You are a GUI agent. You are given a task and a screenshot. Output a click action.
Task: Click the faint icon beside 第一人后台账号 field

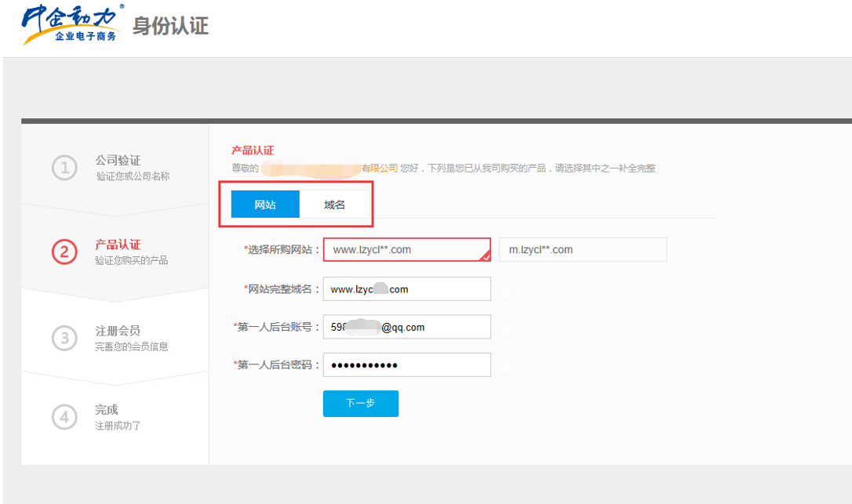tap(507, 328)
